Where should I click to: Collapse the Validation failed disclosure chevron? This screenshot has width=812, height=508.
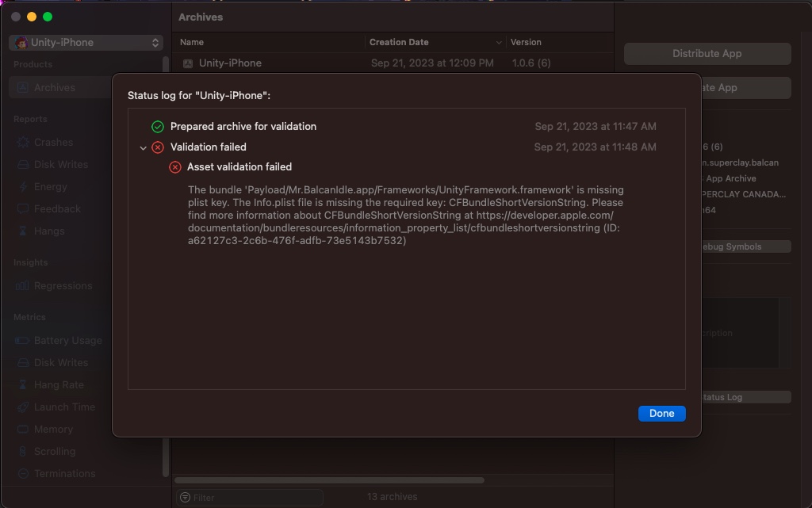(x=143, y=148)
